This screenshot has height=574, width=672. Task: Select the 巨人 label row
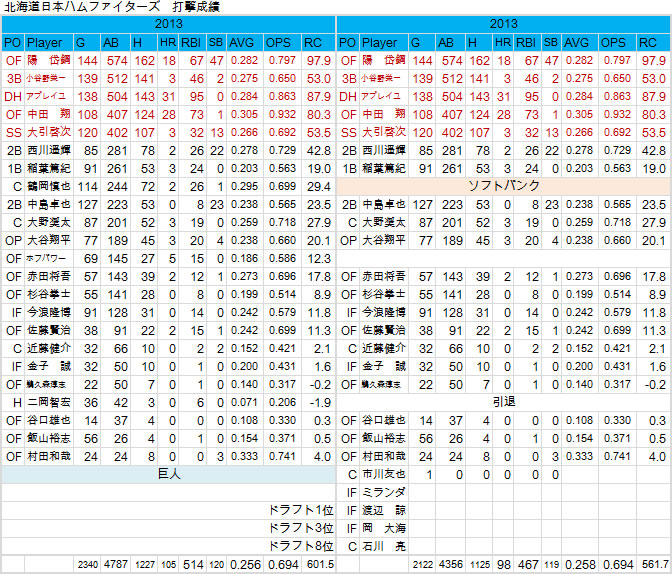(x=168, y=475)
